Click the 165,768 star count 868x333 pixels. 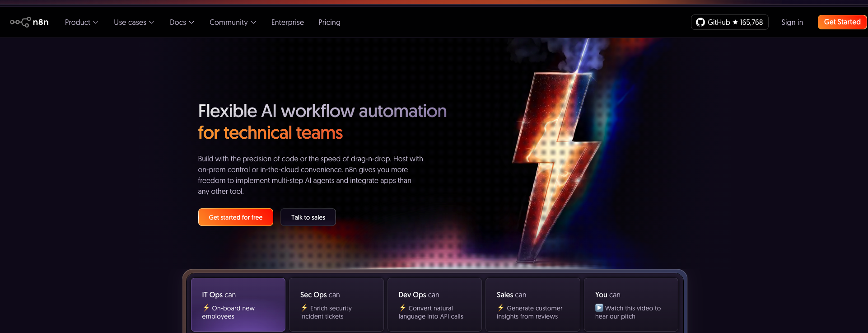[x=751, y=22]
